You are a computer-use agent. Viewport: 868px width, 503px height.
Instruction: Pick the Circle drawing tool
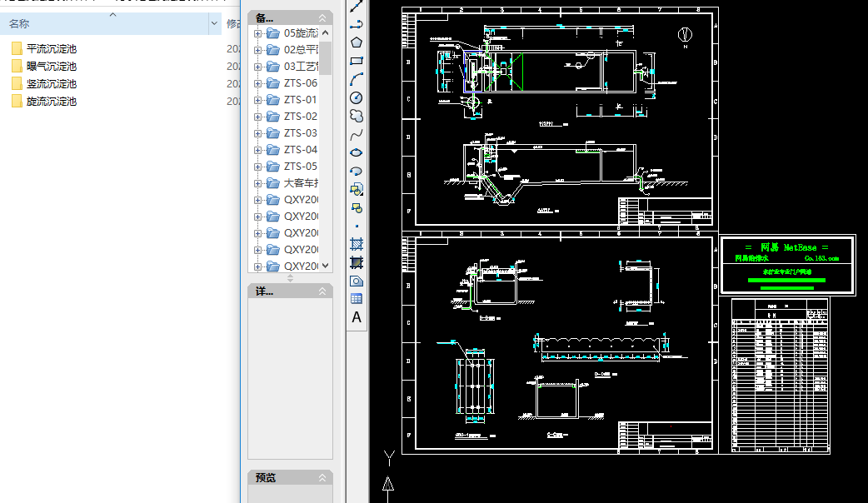357,97
